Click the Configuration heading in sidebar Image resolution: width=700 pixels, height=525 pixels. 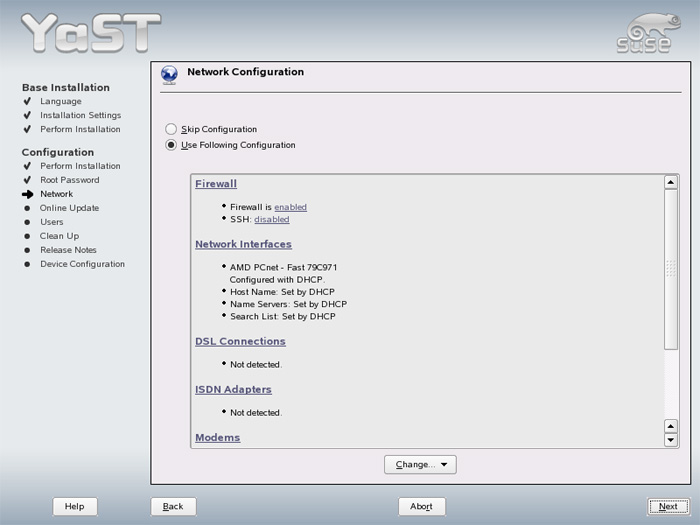click(58, 152)
